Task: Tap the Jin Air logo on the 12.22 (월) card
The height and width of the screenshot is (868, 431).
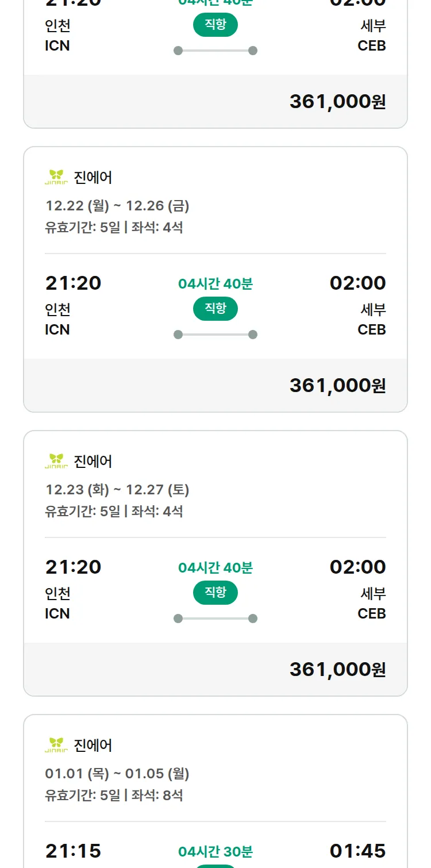Action: tap(56, 177)
